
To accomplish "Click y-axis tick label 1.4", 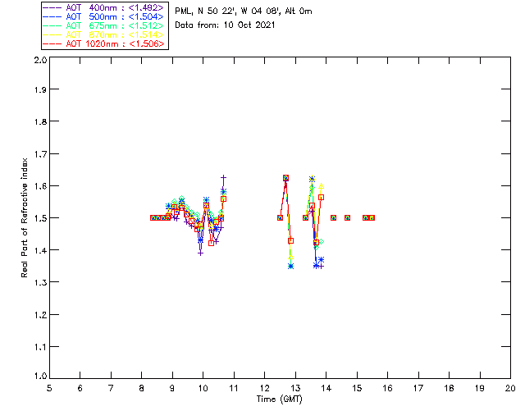I will pyautogui.click(x=40, y=250).
